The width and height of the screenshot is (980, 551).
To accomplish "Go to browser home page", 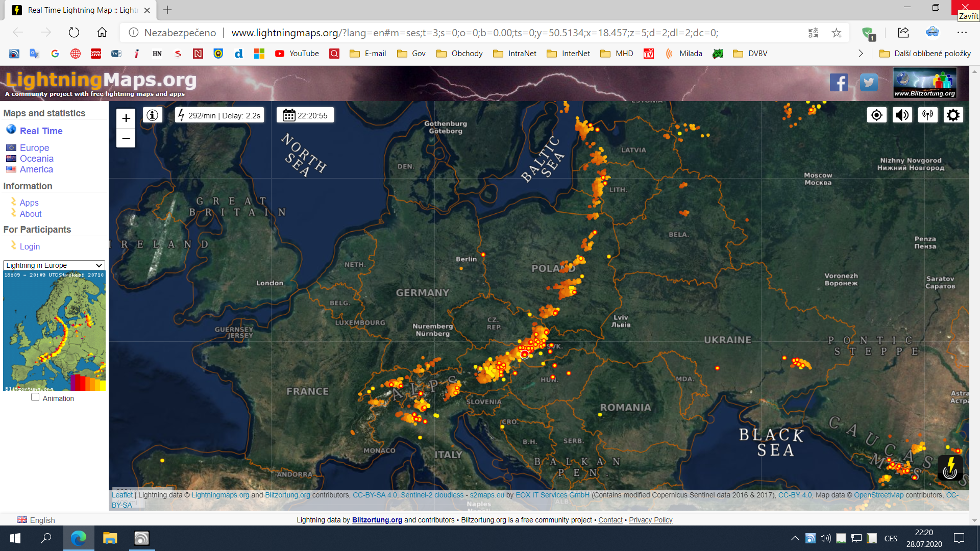I will pos(102,33).
